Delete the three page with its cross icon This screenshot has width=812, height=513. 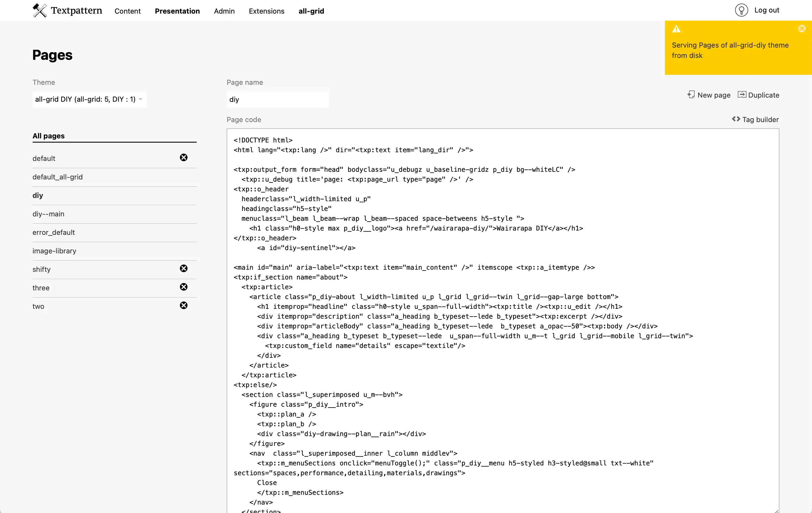(x=184, y=287)
